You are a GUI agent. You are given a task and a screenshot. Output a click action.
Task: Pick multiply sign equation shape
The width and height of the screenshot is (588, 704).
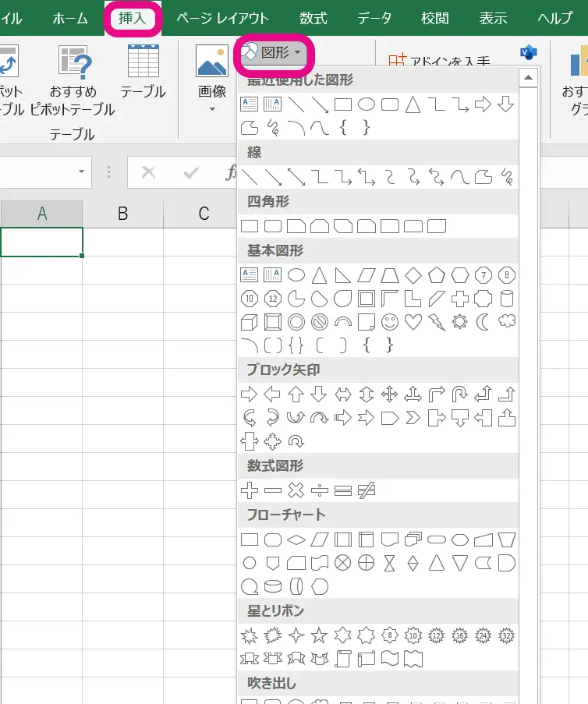(296, 490)
